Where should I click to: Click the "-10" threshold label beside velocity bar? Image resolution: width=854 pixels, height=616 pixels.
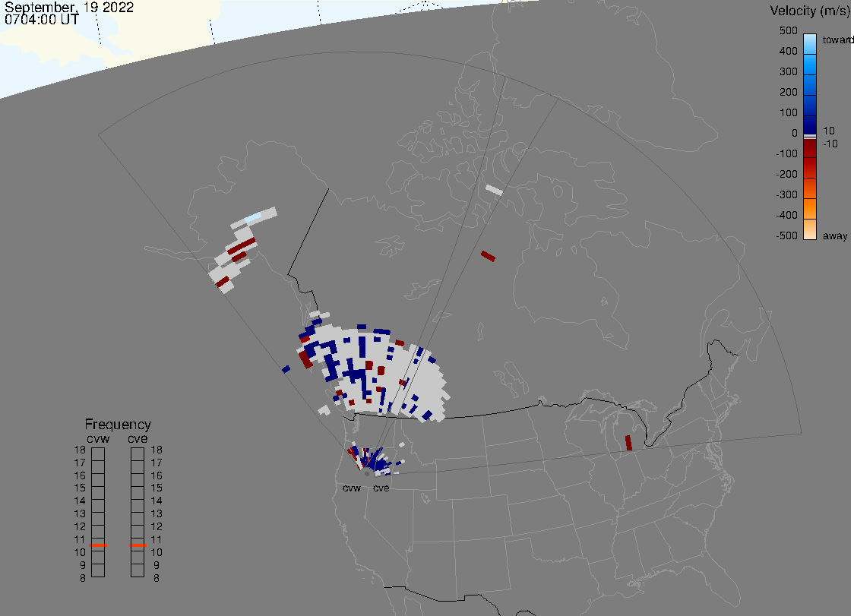pos(830,144)
